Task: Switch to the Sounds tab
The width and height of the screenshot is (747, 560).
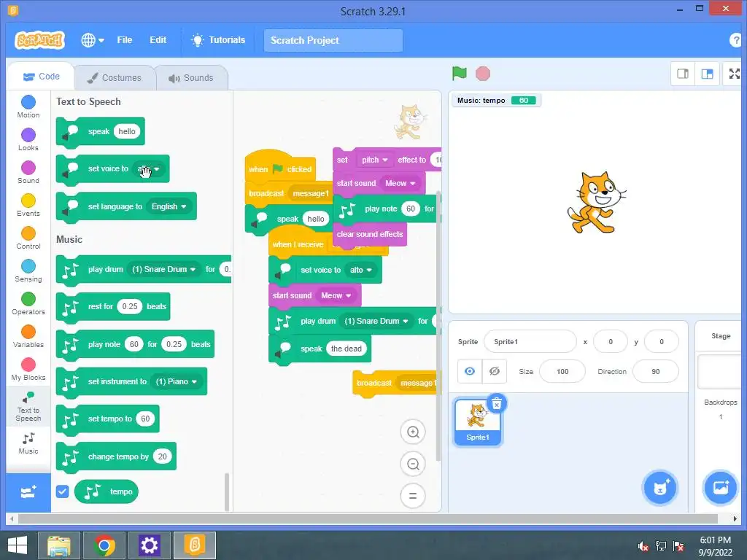Action: coord(191,77)
